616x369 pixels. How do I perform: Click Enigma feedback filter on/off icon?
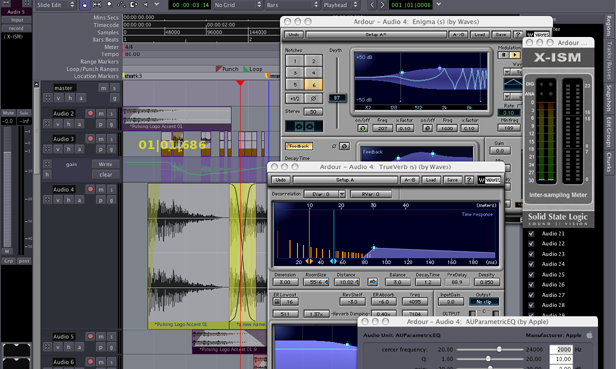(x=344, y=146)
